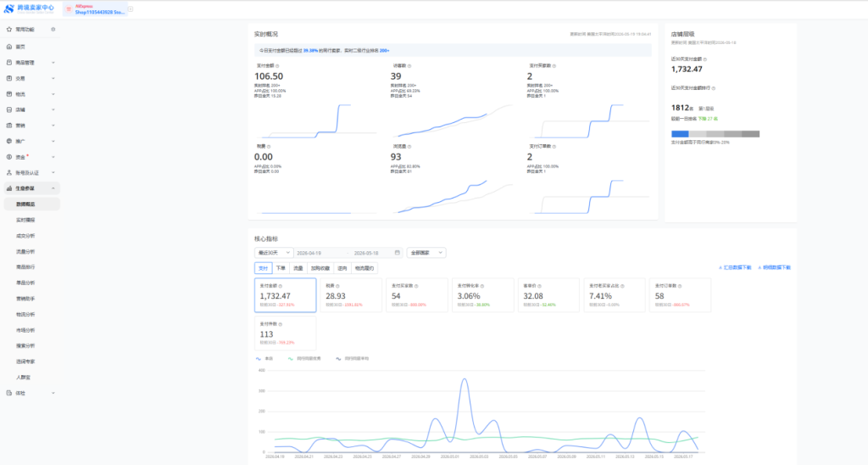The image size is (868, 465).
Task: Click the home icon in the sidebar
Action: [8, 47]
